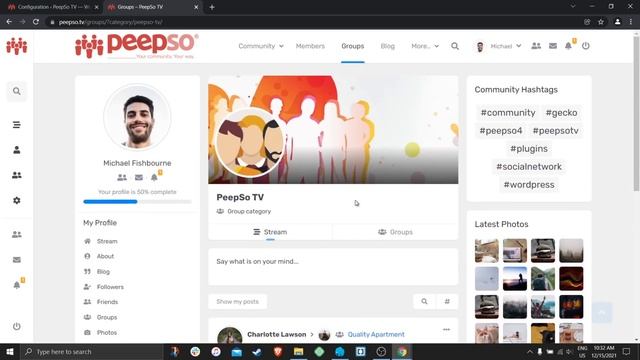Open Groups in My Profile list
640x360 pixels.
click(107, 317)
